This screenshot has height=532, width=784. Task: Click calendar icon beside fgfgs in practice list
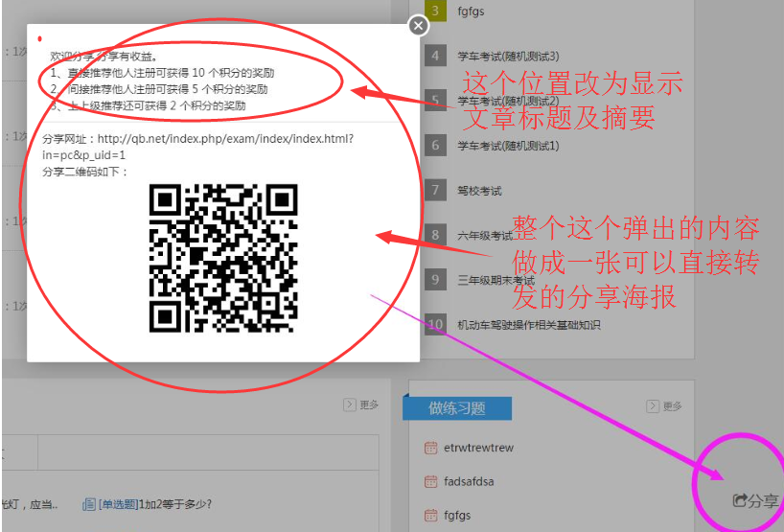pos(430,515)
